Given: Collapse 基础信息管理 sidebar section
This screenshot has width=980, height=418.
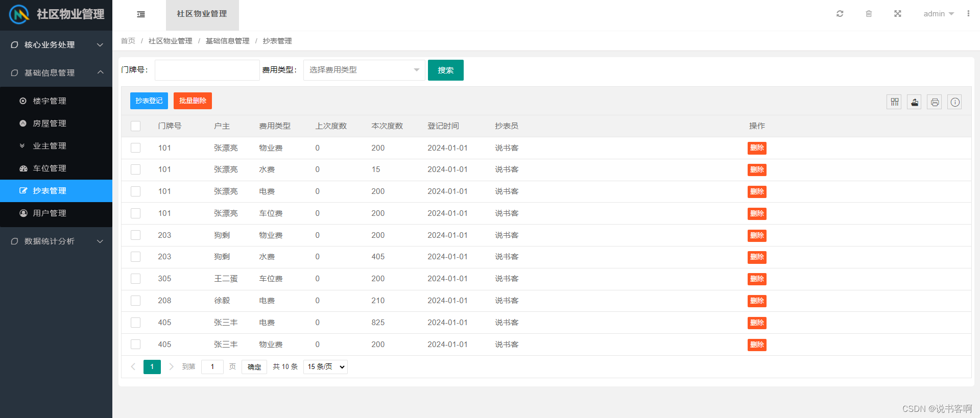Looking at the screenshot, I should point(56,73).
